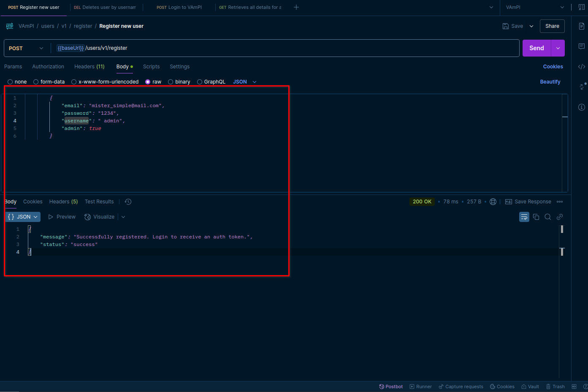Toggle the wrap lines icon in response
Viewport: 588px width, 392px height.
point(524,217)
